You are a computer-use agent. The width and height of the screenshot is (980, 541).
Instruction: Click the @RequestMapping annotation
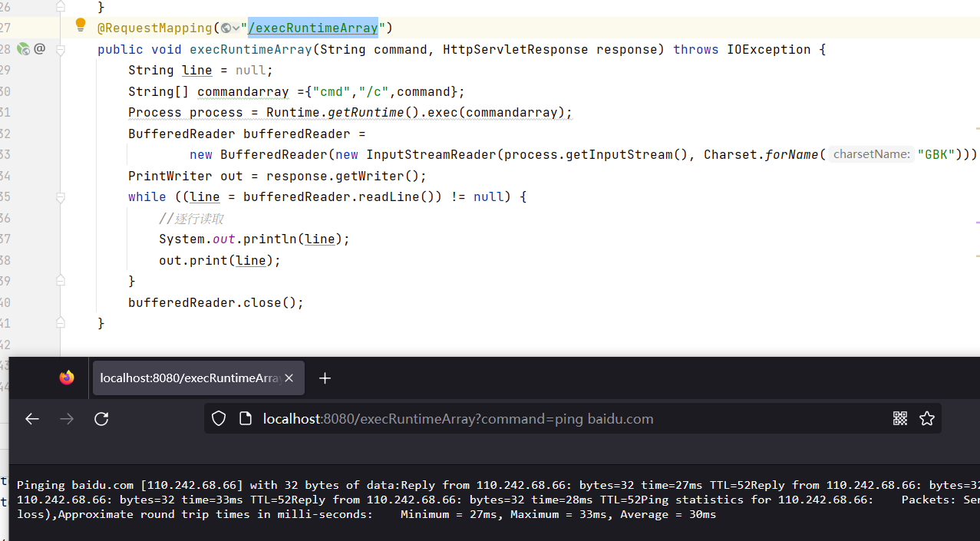pyautogui.click(x=155, y=28)
